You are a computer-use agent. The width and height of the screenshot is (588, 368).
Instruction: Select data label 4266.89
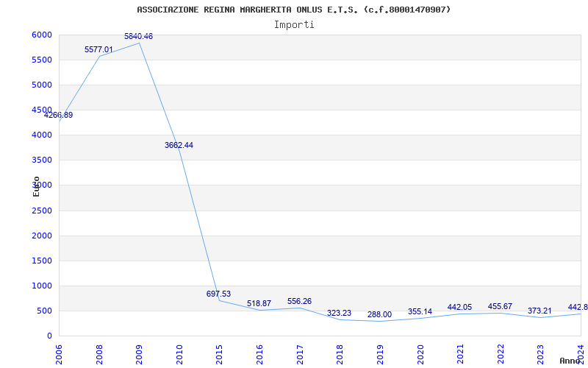coord(59,116)
